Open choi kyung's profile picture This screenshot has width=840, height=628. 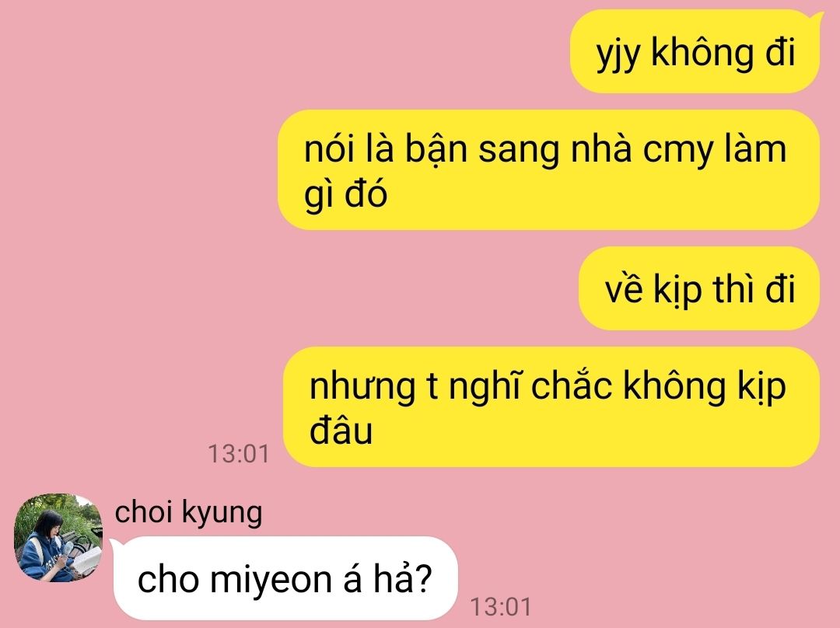pos(58,538)
